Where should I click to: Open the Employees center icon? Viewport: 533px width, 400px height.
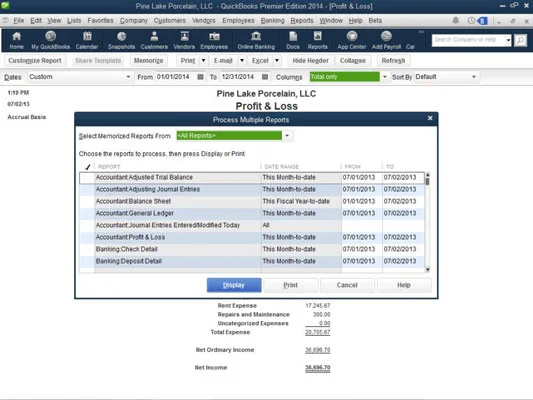tap(214, 40)
